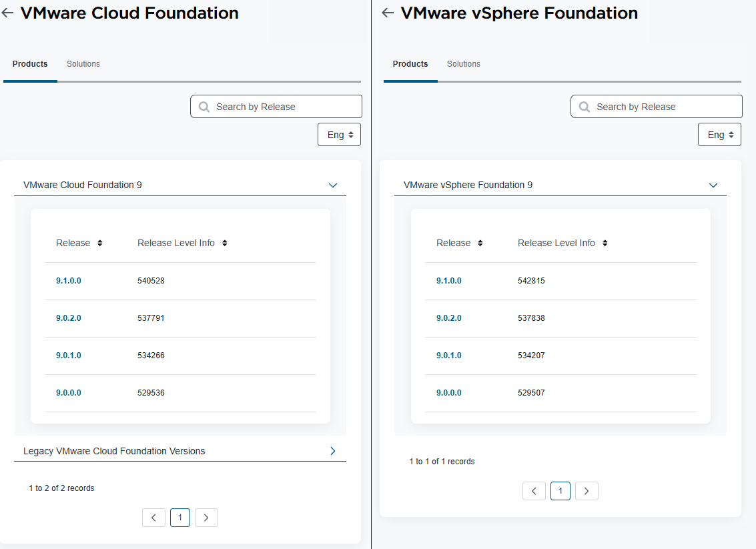Click search magnifier icon in Cloud Foundation pane
This screenshot has height=549, width=756.
[204, 107]
